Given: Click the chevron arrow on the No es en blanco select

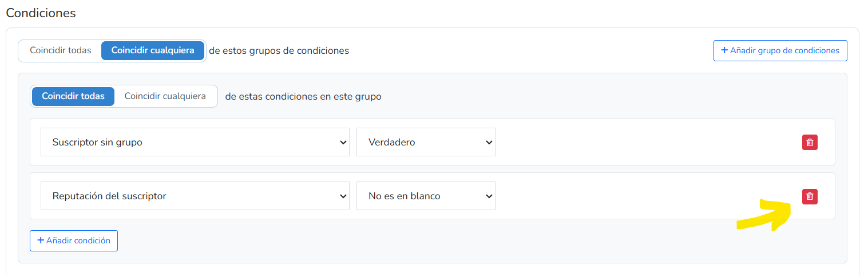Looking at the screenshot, I should point(489,196).
